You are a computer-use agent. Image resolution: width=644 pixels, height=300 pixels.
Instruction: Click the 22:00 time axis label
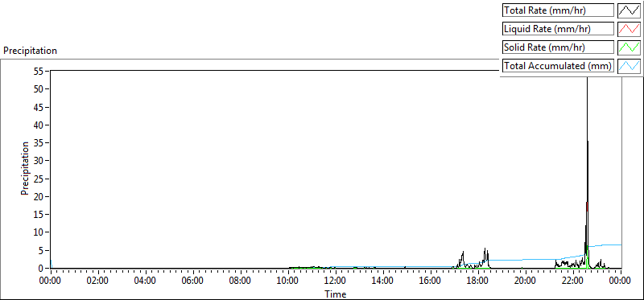573,281
